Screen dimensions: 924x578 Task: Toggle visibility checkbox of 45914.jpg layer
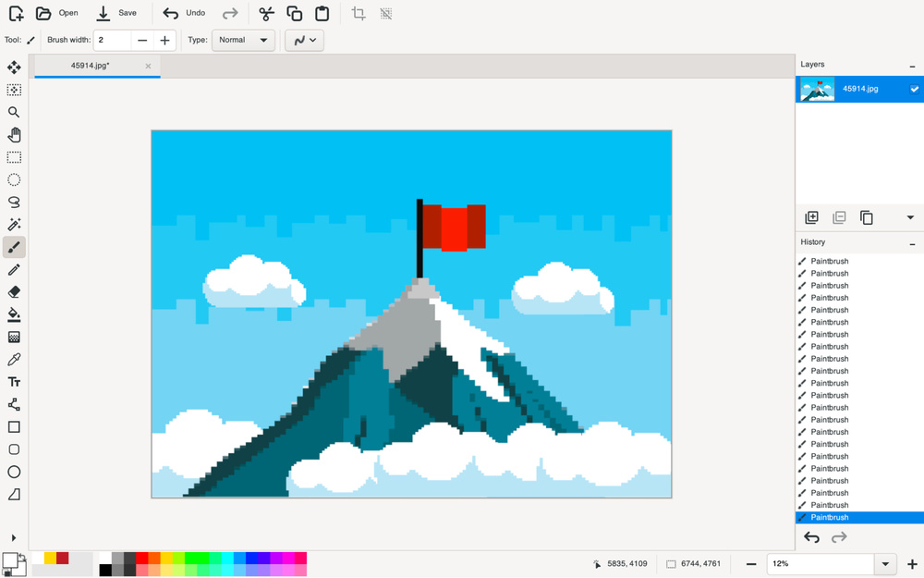(914, 89)
